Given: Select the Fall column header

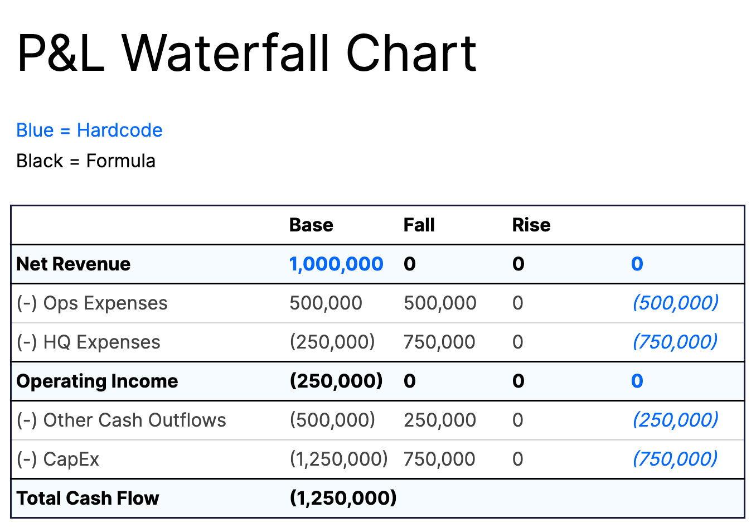Looking at the screenshot, I should 419,225.
